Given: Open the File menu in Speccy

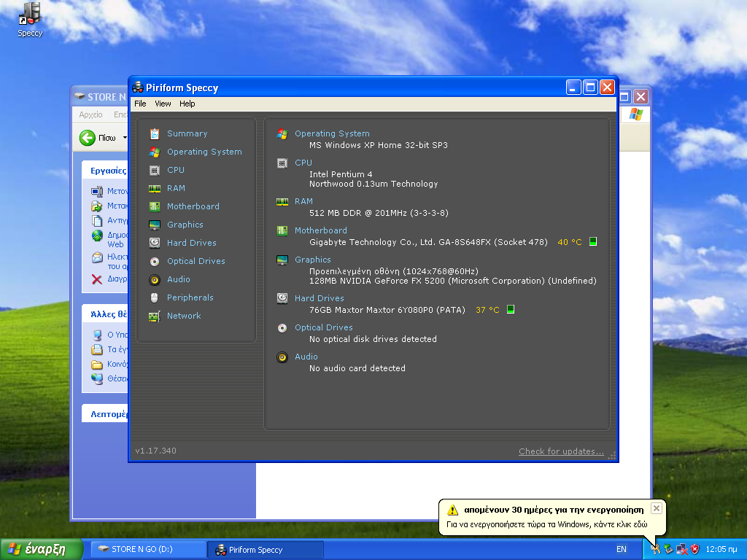Looking at the screenshot, I should [x=140, y=104].
